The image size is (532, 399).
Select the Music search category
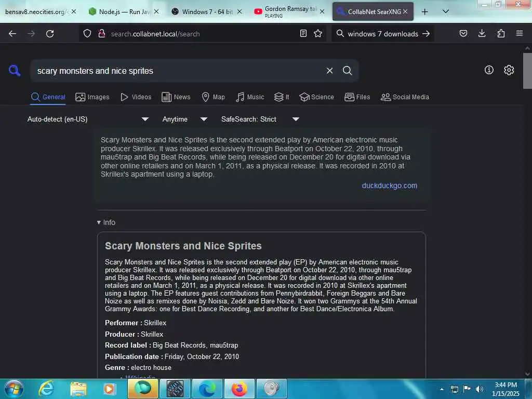click(x=250, y=97)
